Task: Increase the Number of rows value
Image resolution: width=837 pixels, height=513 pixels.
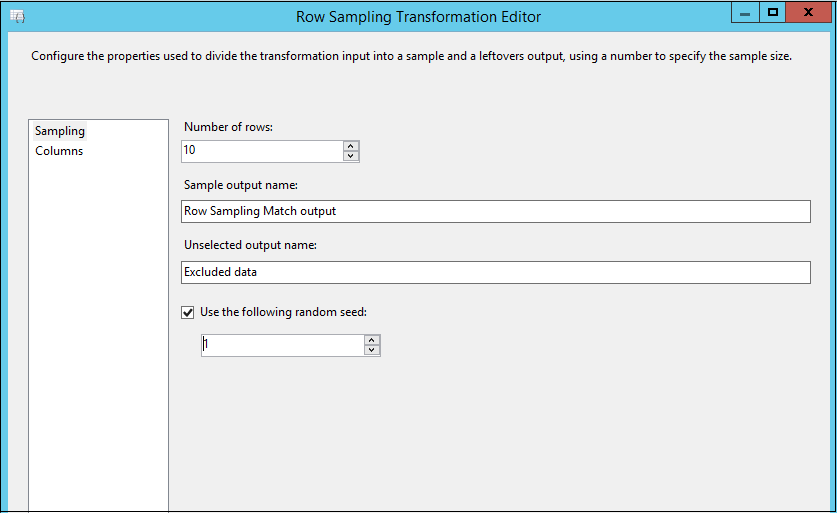Action: [350, 145]
